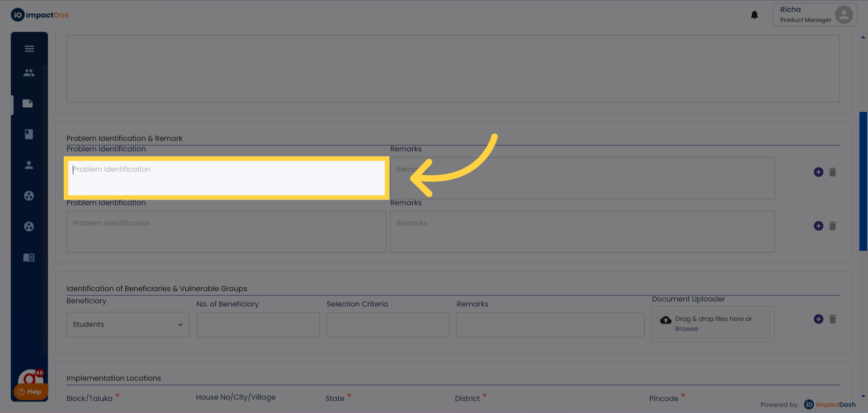The width and height of the screenshot is (868, 413).
Task: Add a row using second Problem Identification plus
Action: (x=818, y=226)
